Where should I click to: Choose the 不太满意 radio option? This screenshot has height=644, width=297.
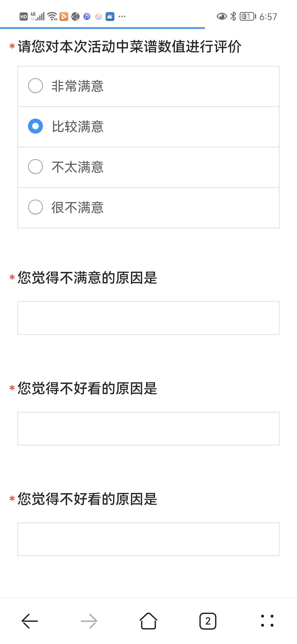coord(35,167)
